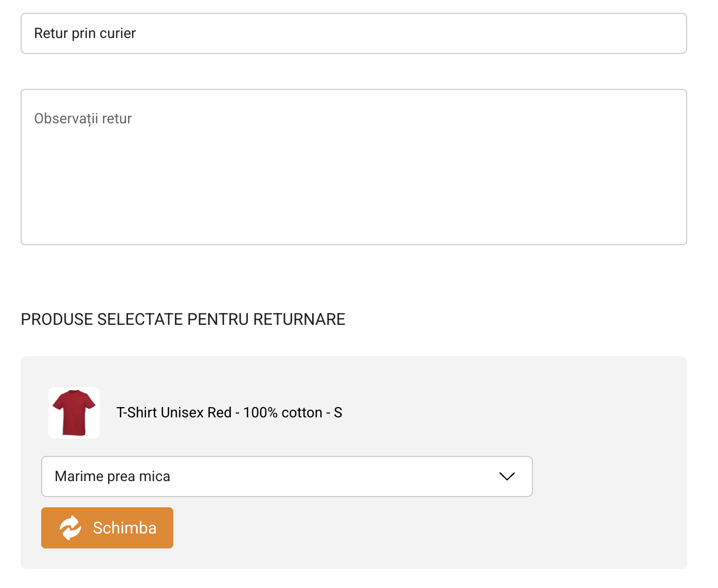Click the size 'S' at product name end
718x588 pixels.
coord(338,413)
